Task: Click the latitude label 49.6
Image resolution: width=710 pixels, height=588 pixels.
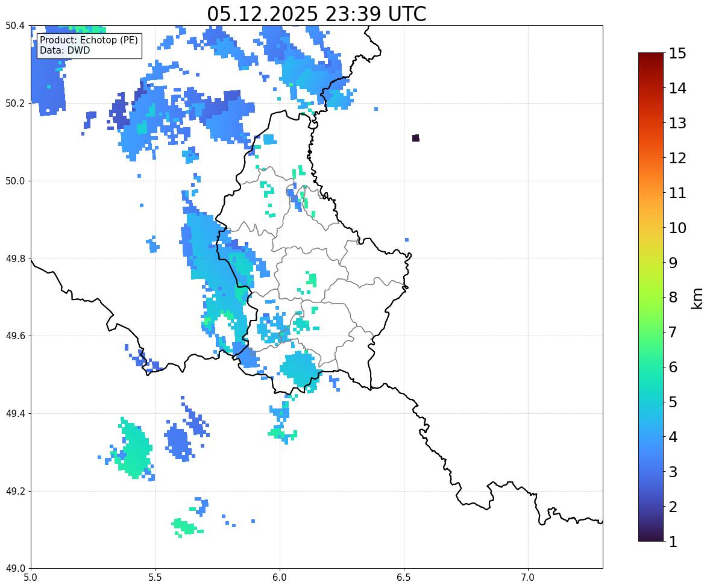Action: tap(14, 336)
